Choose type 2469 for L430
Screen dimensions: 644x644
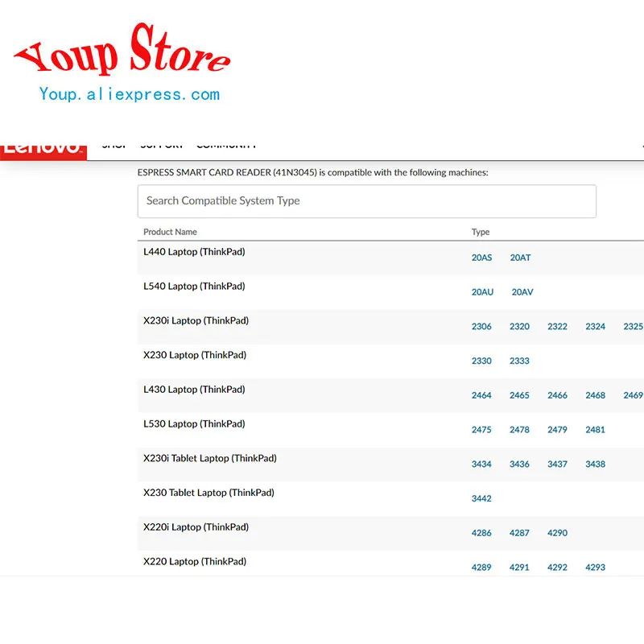pos(633,395)
